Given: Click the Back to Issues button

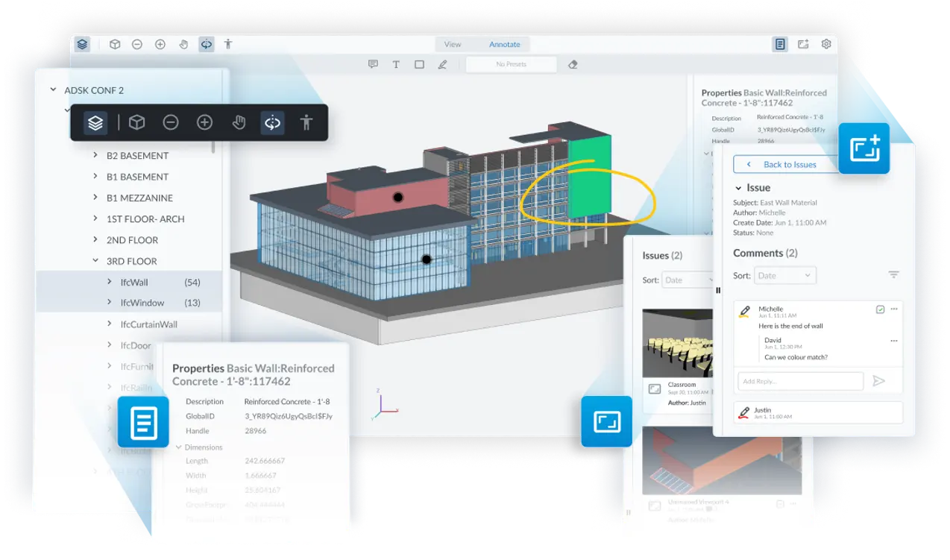Looking at the screenshot, I should coord(788,164).
